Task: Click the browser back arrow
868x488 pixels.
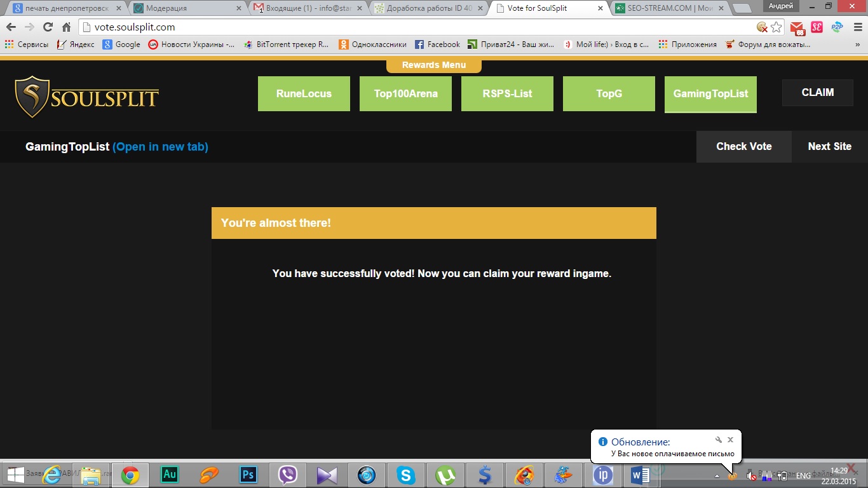Action: (x=11, y=27)
